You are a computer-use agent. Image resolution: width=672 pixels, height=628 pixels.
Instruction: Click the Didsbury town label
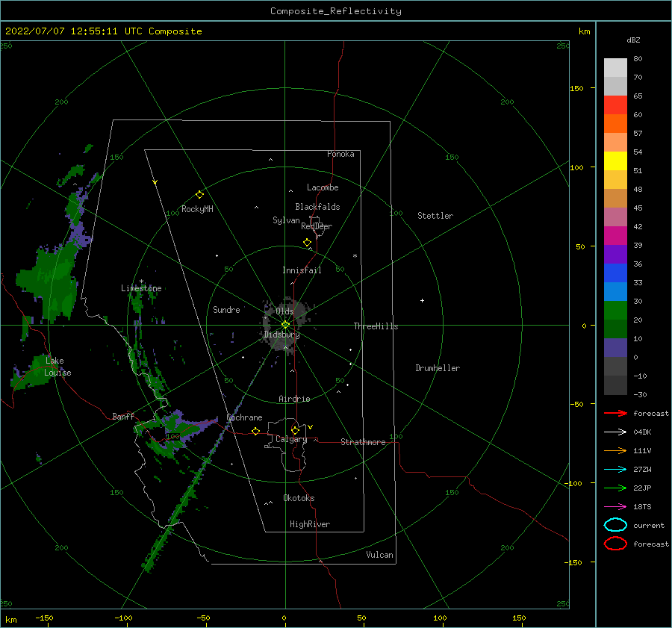(281, 335)
